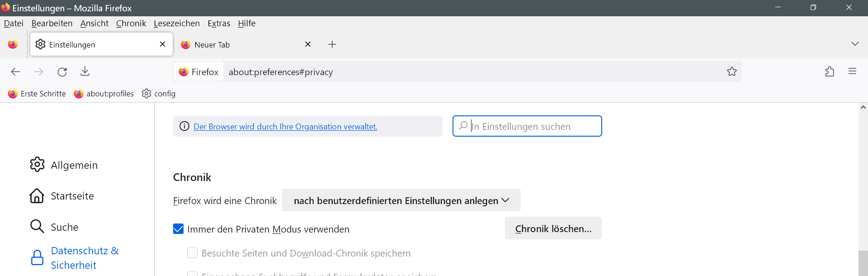Image resolution: width=868 pixels, height=276 pixels.
Task: Open the Extras menu
Action: click(x=219, y=24)
